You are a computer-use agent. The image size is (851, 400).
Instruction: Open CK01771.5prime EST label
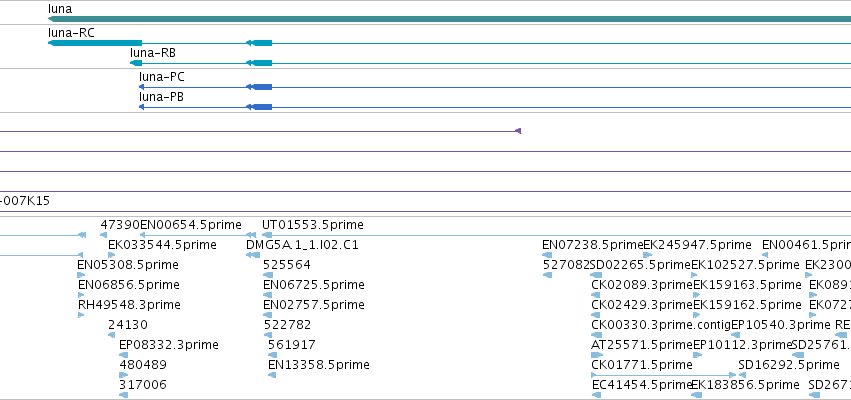(x=642, y=365)
